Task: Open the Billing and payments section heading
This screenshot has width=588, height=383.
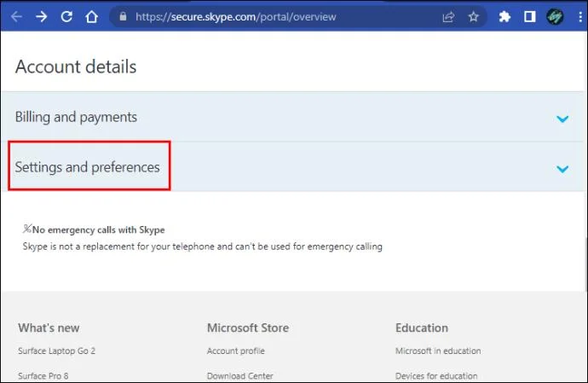Action: 76,117
